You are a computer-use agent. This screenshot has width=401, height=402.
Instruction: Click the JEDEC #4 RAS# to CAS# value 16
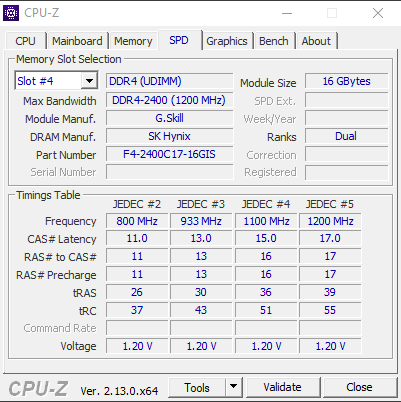point(266,256)
